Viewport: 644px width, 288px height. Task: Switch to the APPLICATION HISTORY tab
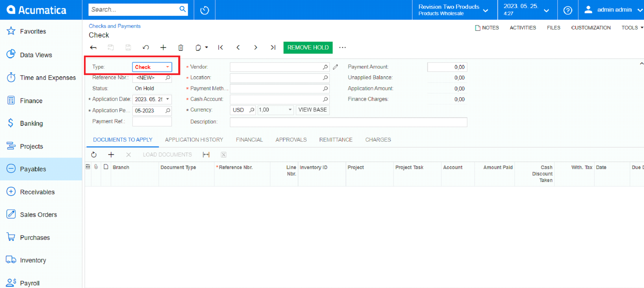point(194,140)
